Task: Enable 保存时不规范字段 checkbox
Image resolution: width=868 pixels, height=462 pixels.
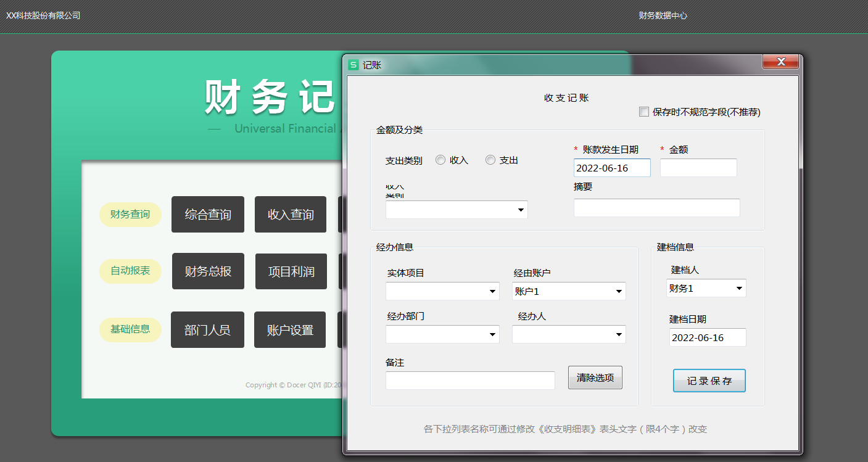Action: 644,112
